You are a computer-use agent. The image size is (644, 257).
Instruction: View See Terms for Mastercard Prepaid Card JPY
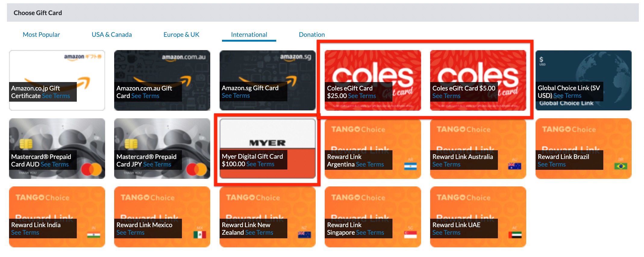point(157,164)
